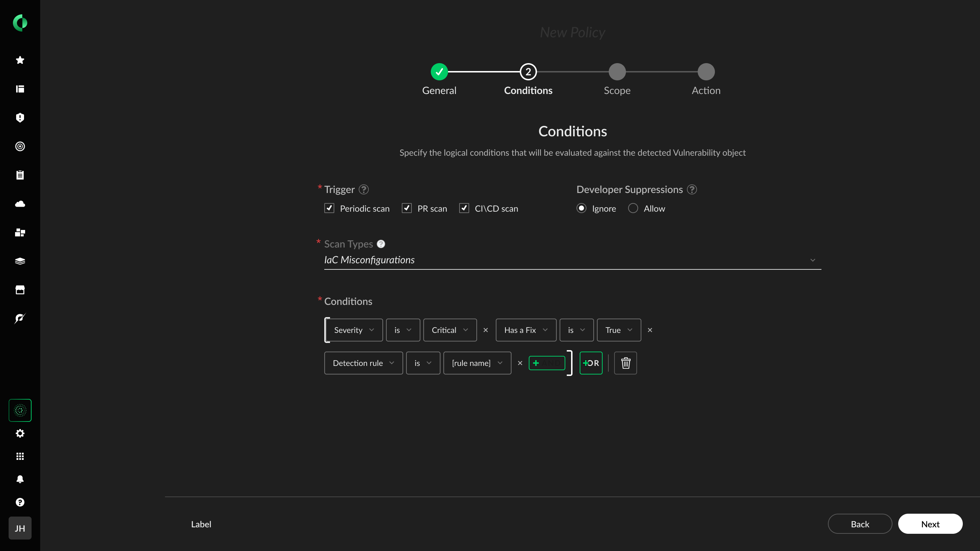Click the favorites star sidebar icon

coord(20,60)
